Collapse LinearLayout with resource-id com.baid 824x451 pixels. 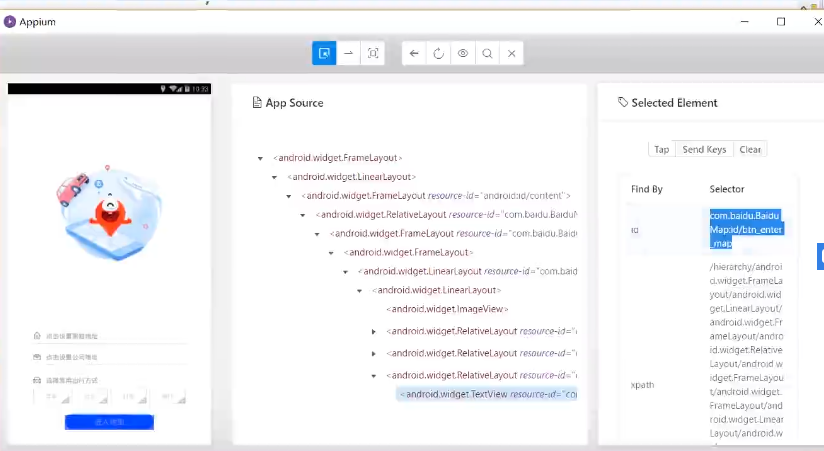tap(345, 272)
